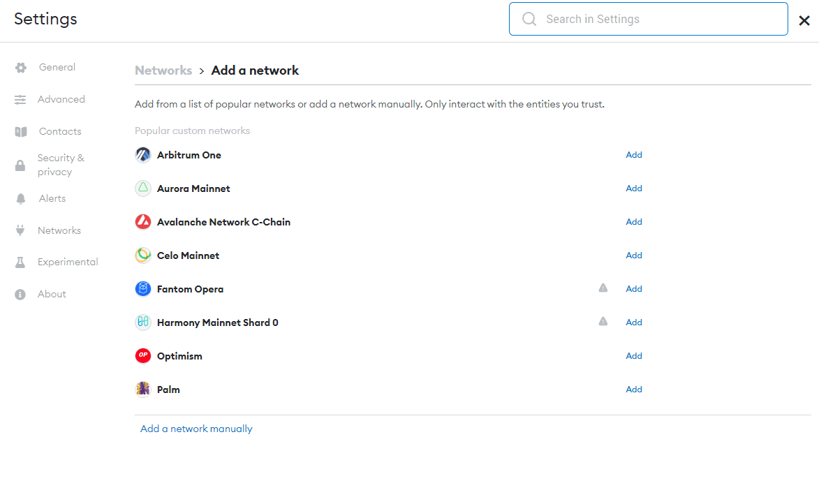Screen dimensions: 819x504
Task: Select the 'Aurora Mainnet' network name
Action: tap(194, 188)
